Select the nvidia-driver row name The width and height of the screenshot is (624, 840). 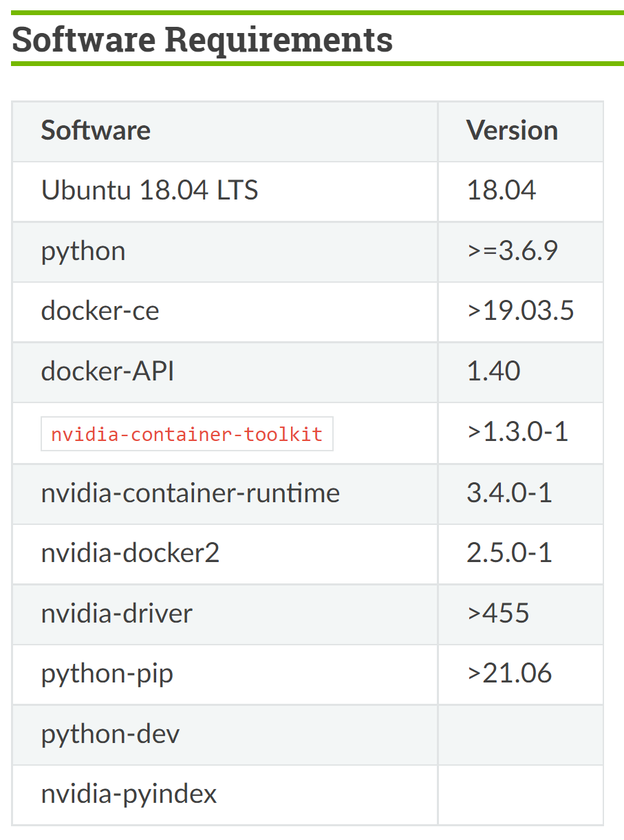[x=117, y=613]
